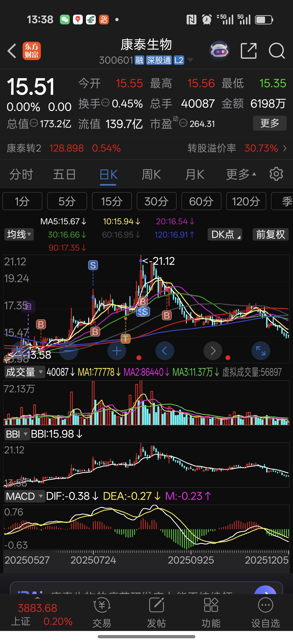This screenshot has width=293, height=644.
Task: Select 60分 period
Action: pos(201,201)
